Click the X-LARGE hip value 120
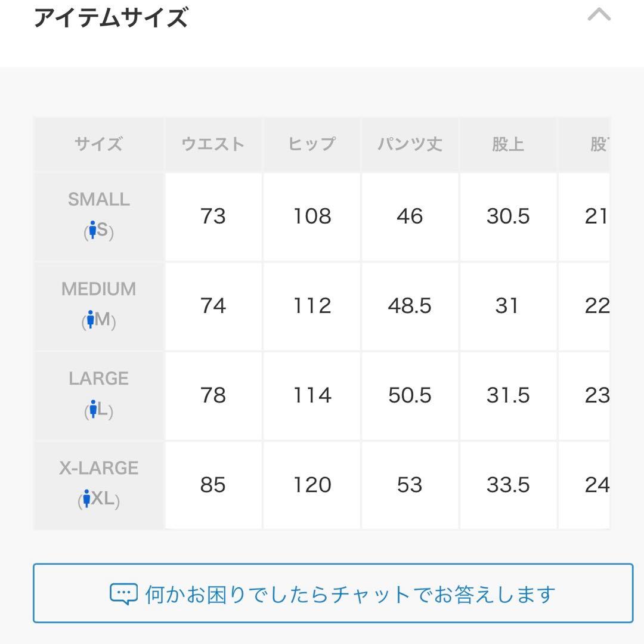This screenshot has height=644, width=644. 312,485
